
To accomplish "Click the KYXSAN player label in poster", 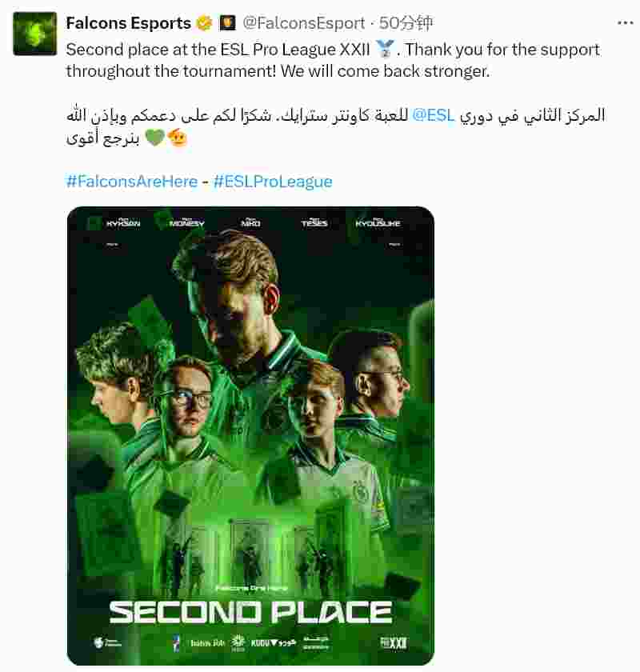I will tap(123, 222).
